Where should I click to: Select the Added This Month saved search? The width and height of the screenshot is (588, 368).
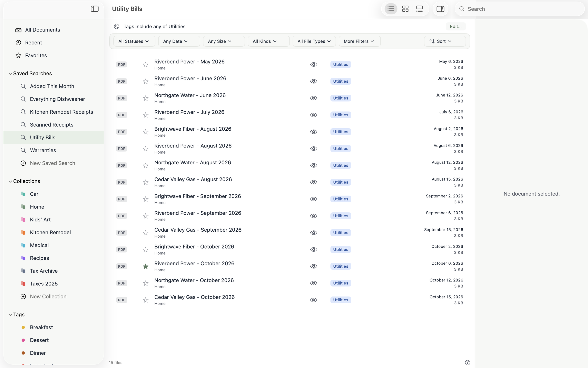[53, 86]
